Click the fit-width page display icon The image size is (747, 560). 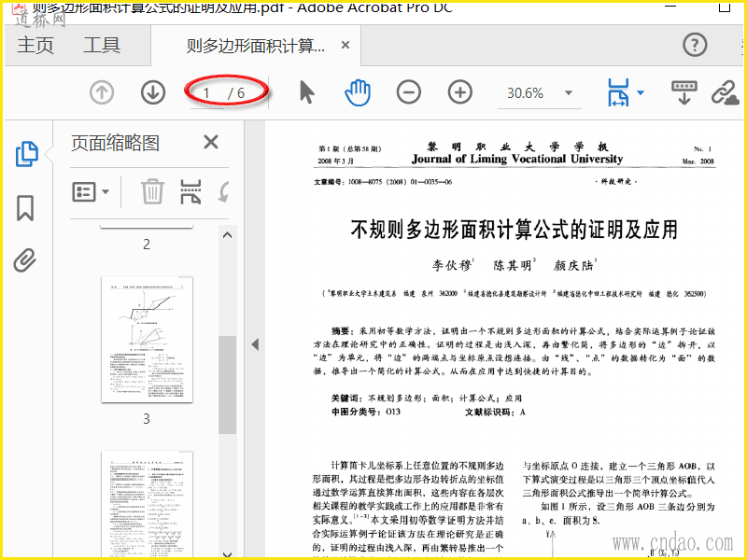point(618,92)
